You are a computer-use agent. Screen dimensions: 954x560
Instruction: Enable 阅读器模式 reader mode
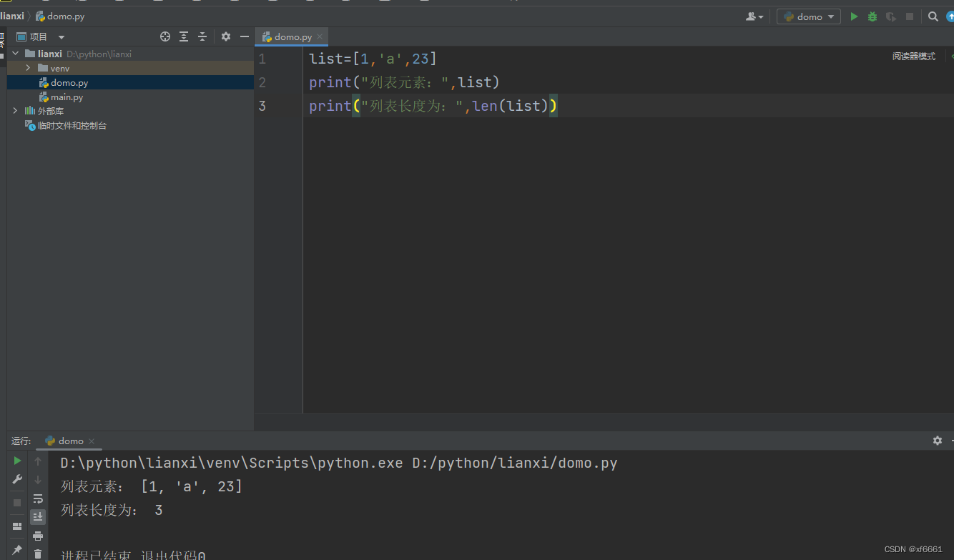pos(913,56)
